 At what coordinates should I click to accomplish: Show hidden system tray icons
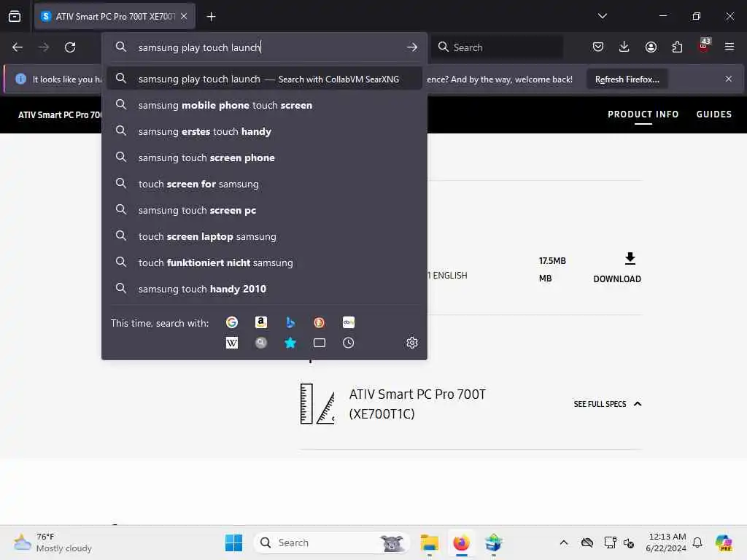point(564,542)
